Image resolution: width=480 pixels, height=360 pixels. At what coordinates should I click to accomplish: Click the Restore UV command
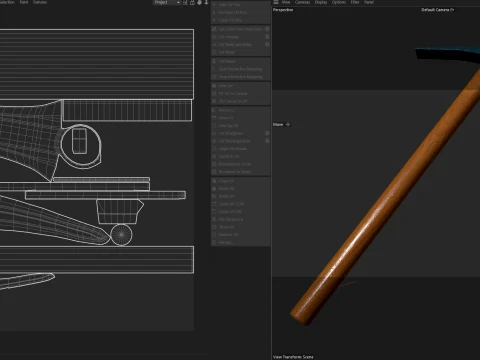[240, 235]
